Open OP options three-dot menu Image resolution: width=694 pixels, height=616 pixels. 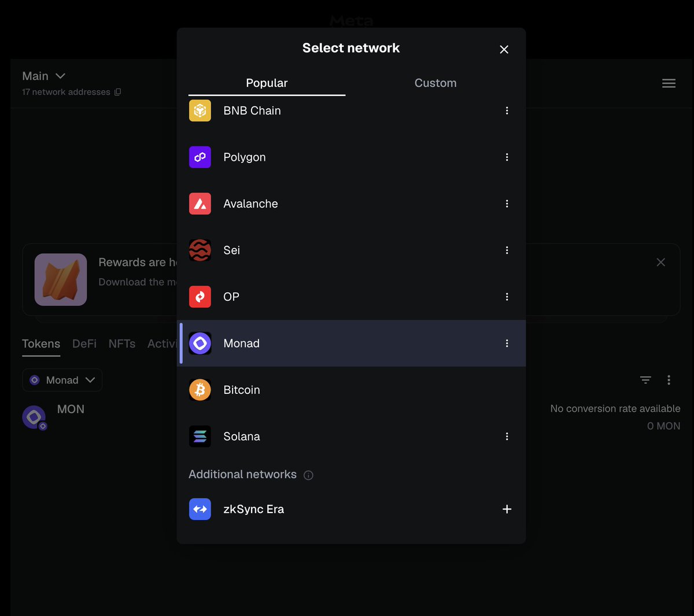click(507, 297)
